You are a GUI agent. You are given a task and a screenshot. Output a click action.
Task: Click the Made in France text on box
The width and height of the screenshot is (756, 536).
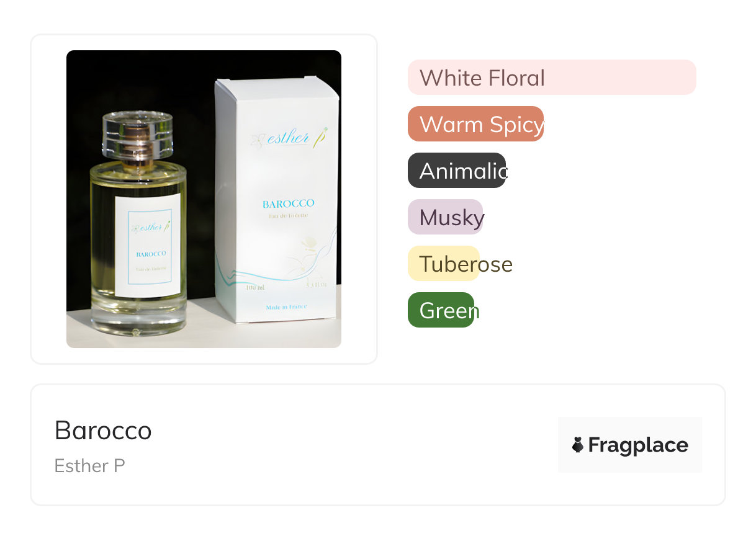pos(286,308)
